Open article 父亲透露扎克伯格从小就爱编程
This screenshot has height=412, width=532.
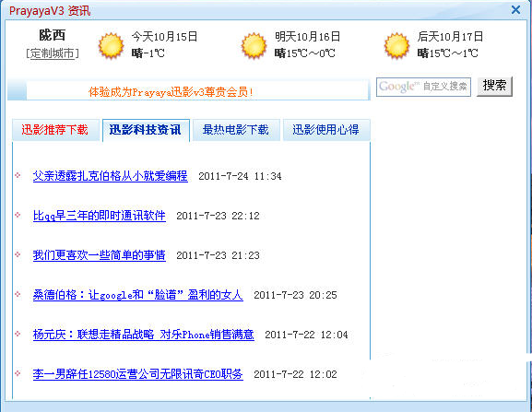[111, 176]
